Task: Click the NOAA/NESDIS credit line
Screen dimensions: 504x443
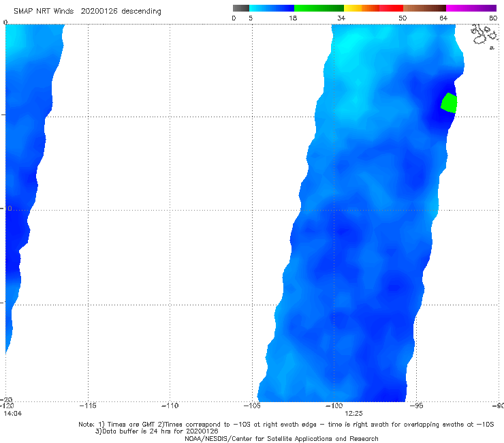Action: (281, 439)
